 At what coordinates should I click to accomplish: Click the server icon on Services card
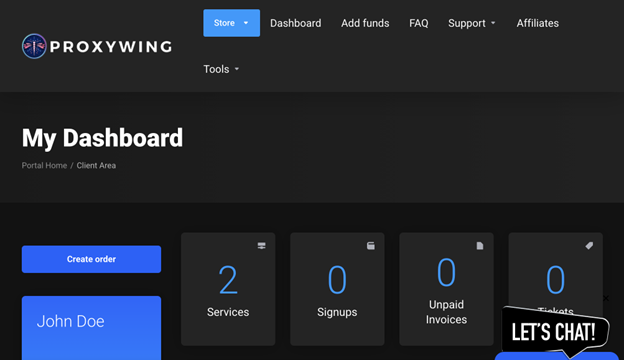[261, 246]
